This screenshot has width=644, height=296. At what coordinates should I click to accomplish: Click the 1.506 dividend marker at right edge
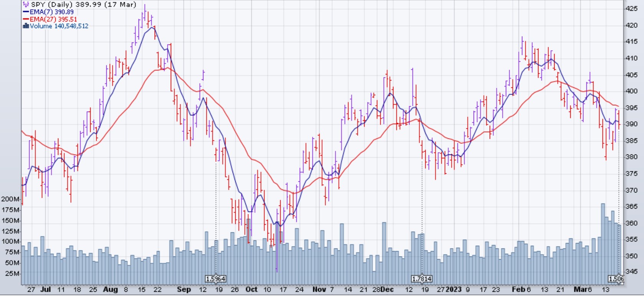pos(616,279)
